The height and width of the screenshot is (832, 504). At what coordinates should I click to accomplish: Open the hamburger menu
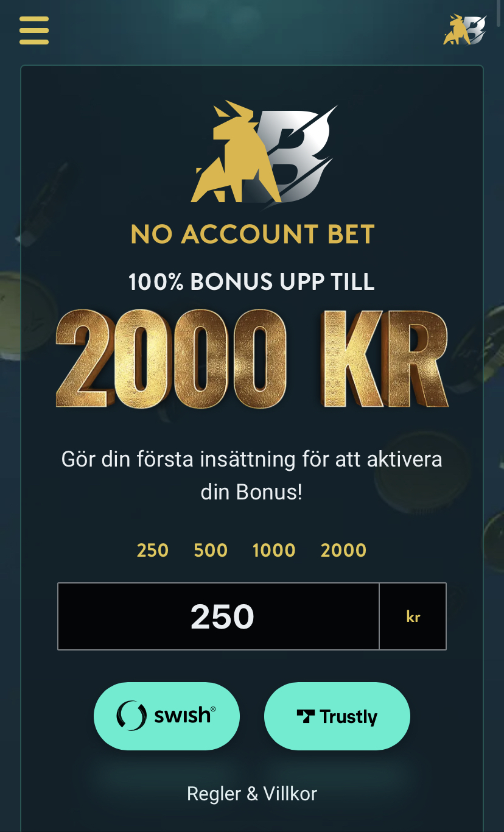(x=34, y=30)
